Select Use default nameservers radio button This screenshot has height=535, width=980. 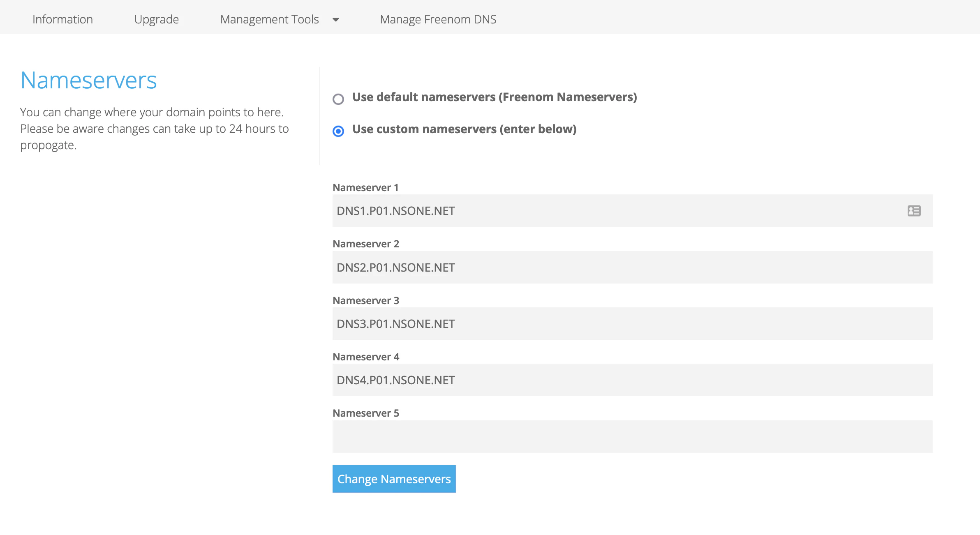click(x=338, y=99)
